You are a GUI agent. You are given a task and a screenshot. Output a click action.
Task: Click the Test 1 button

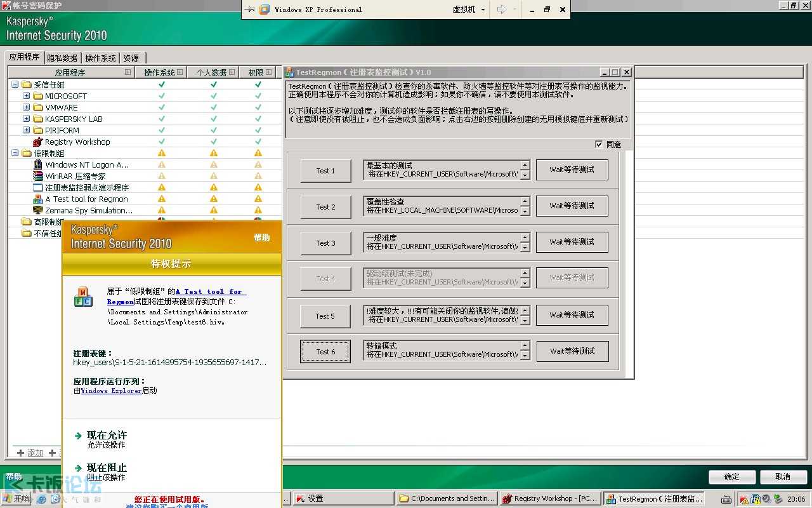point(325,171)
